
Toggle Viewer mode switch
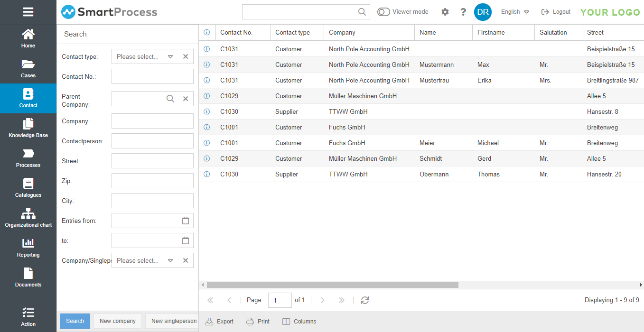coord(383,12)
